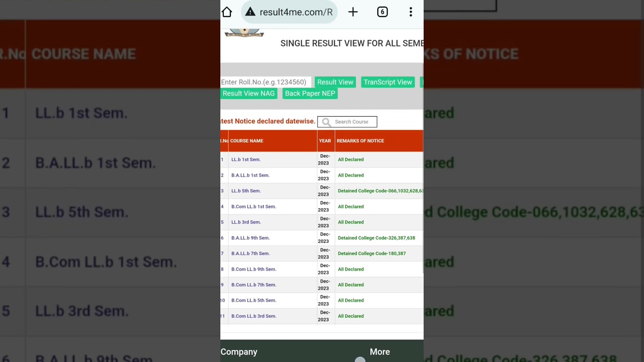Click All Declared for B.Com LL.b 7th Sem.
644x362 pixels.
(x=351, y=285)
